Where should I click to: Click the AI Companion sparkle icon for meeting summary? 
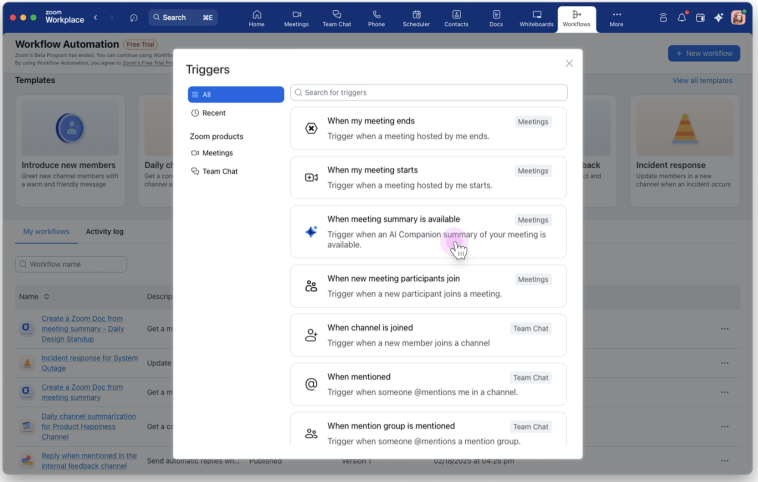(311, 231)
